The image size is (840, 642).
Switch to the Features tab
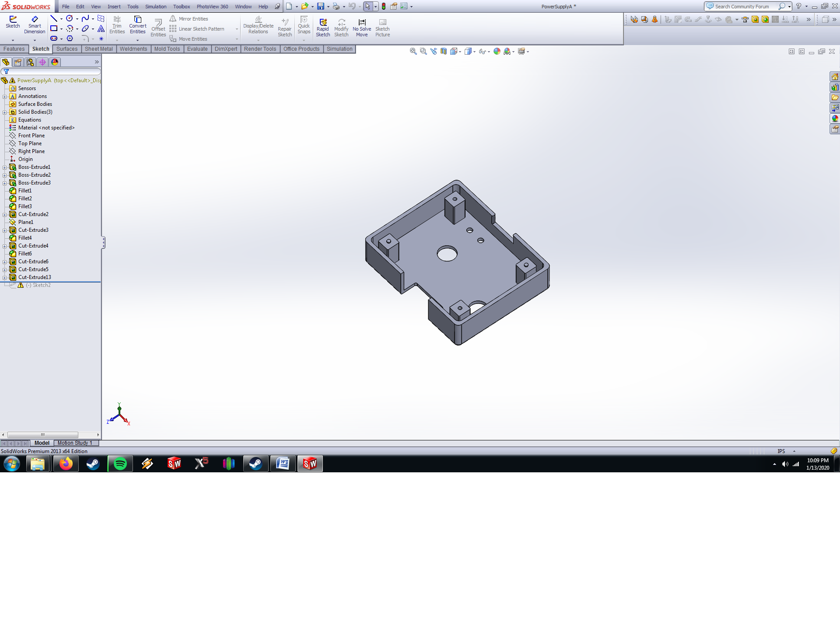pos(14,49)
